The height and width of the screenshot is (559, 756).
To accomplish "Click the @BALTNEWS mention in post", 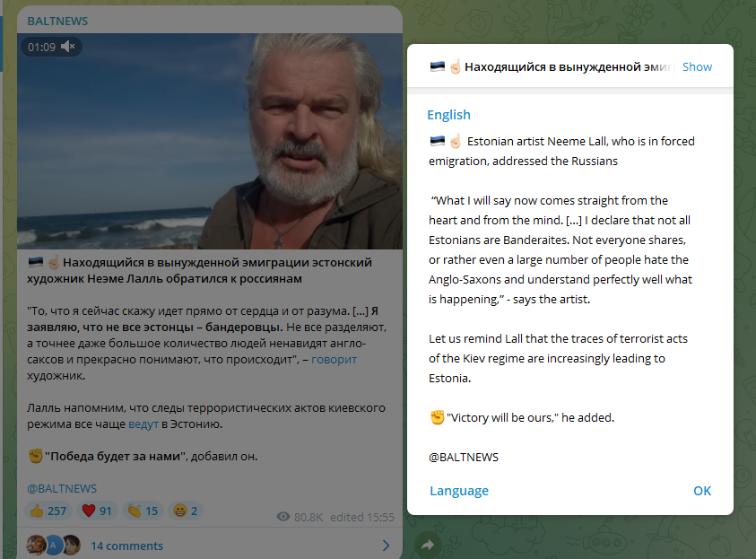I will click(62, 489).
